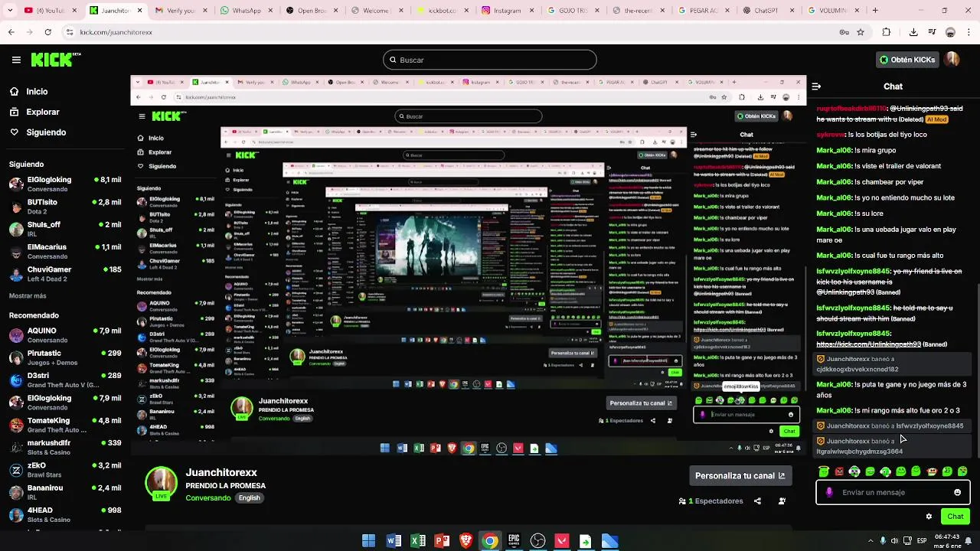This screenshot has width=980, height=551.
Task: Reload the page
Action: click(x=47, y=32)
